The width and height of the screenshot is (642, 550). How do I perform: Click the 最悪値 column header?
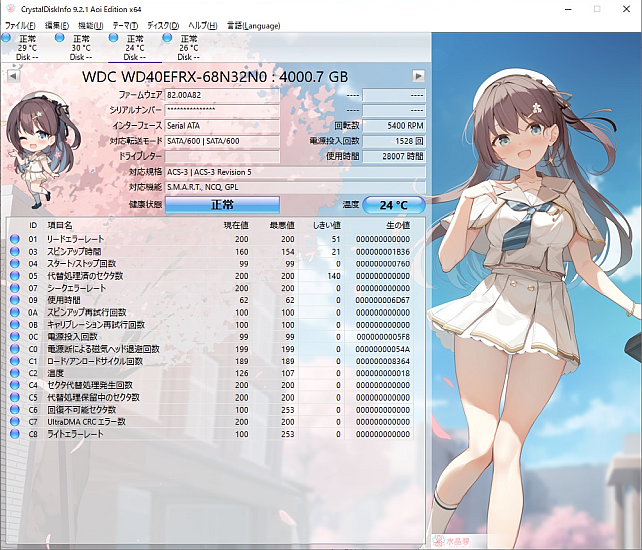[x=282, y=226]
